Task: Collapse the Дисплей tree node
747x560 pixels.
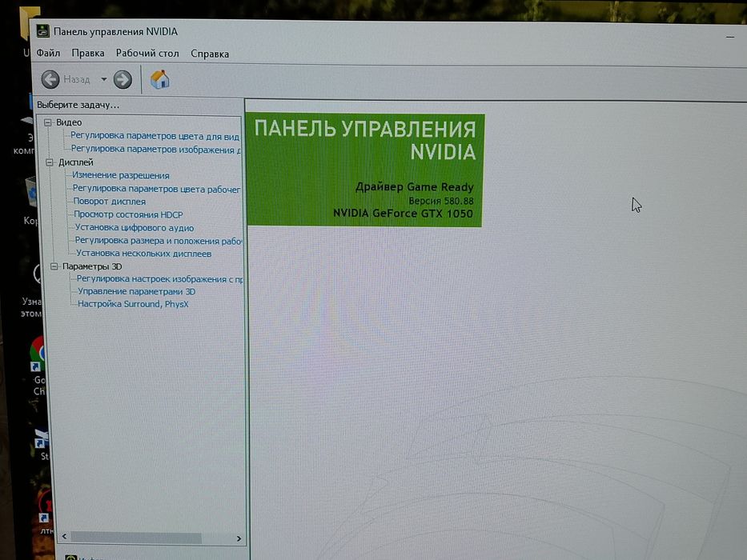Action: [x=50, y=162]
